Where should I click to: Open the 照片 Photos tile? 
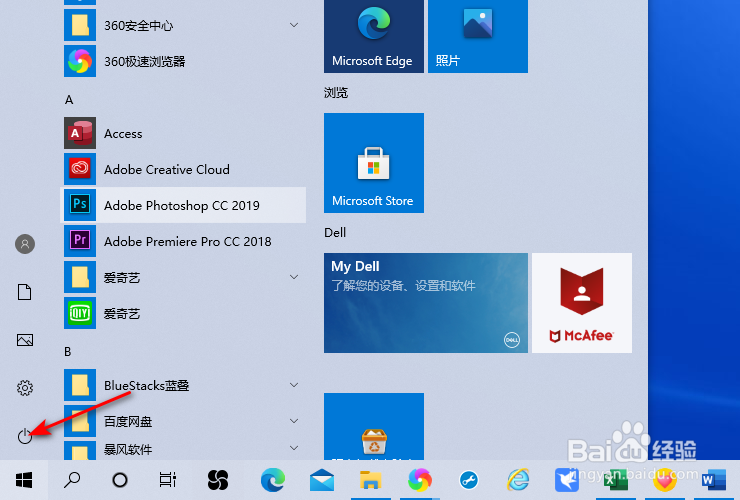478,36
